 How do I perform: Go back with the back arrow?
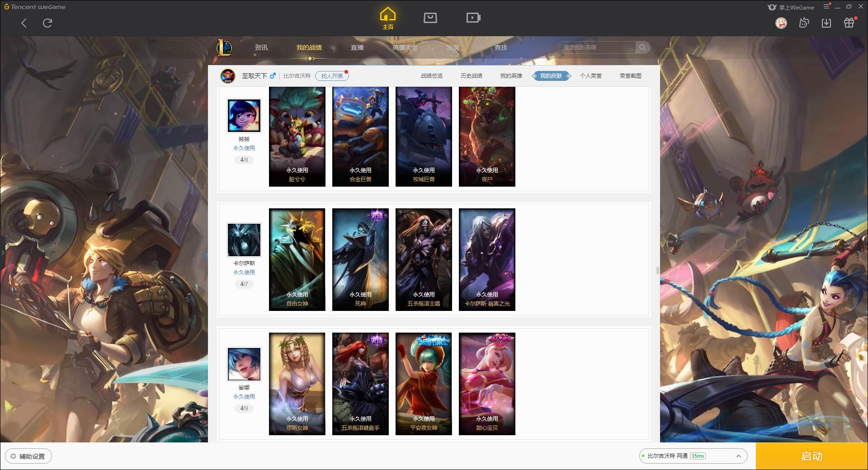pos(24,23)
